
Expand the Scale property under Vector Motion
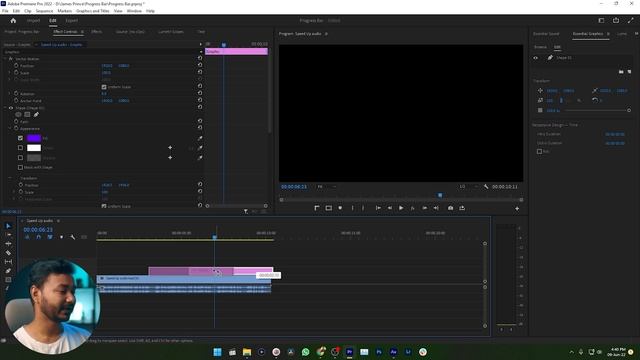tap(10, 73)
